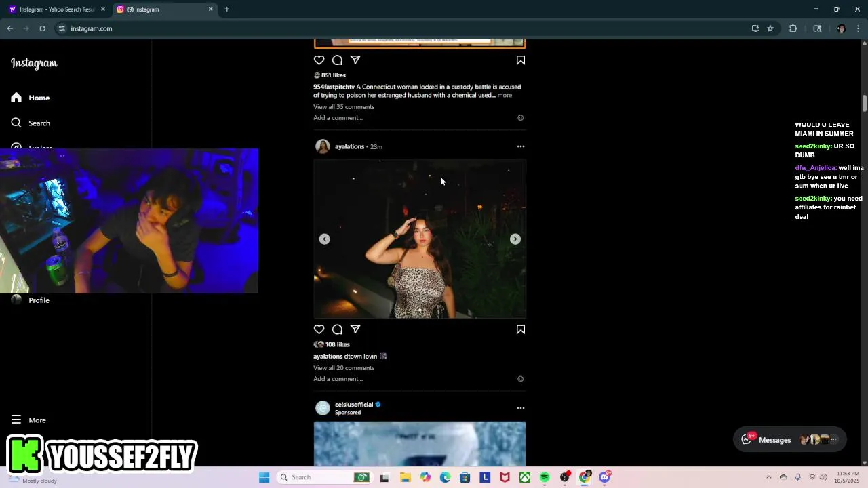Click the browser back arrow
The width and height of the screenshot is (868, 488).
[x=9, y=28]
